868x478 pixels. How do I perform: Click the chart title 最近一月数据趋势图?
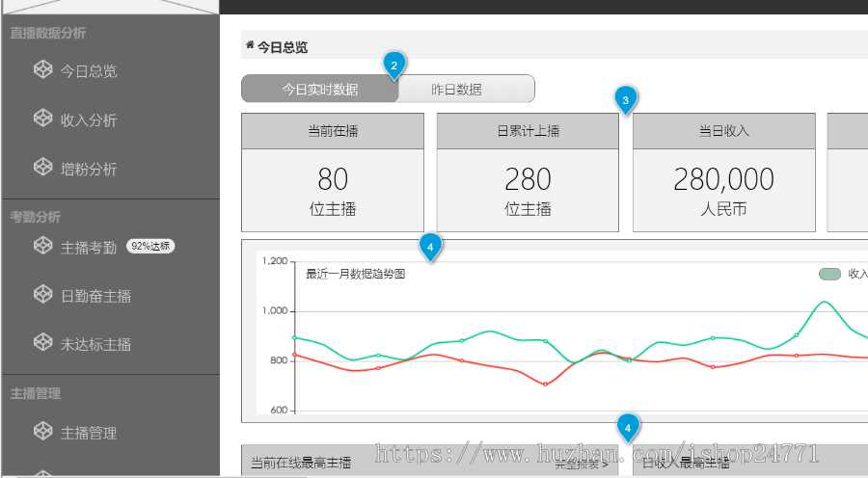[355, 274]
